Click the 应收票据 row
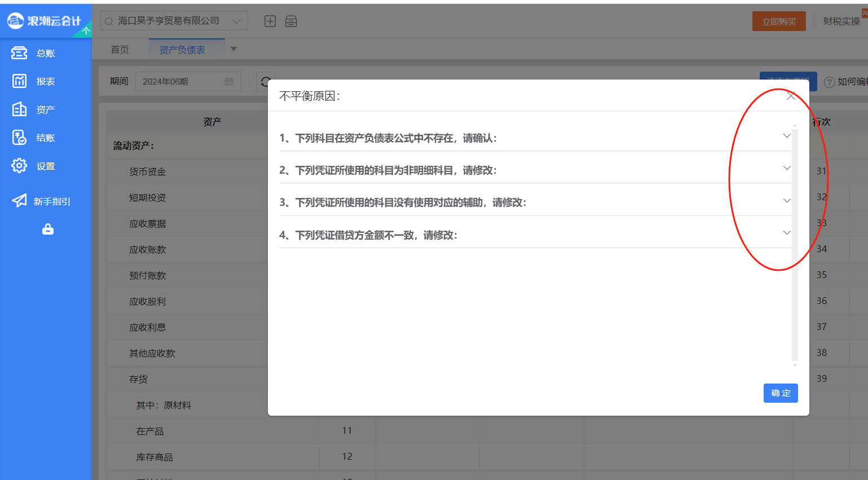 coord(147,223)
